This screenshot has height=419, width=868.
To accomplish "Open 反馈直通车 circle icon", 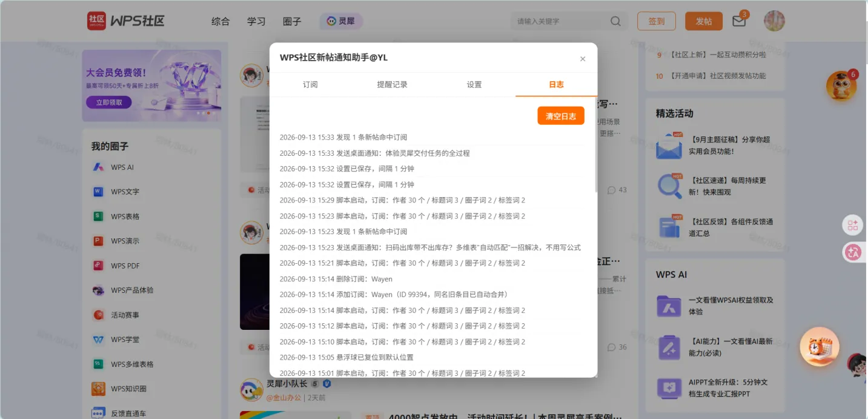I will [x=98, y=413].
